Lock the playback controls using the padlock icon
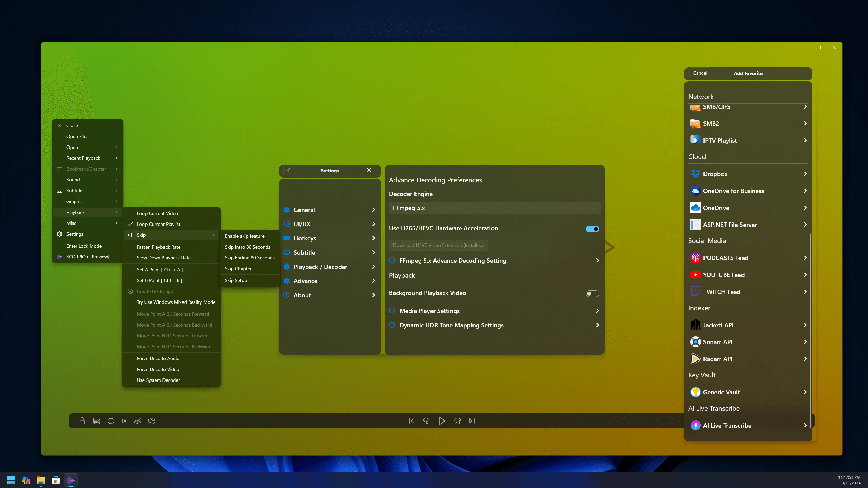868x488 pixels. [x=82, y=421]
